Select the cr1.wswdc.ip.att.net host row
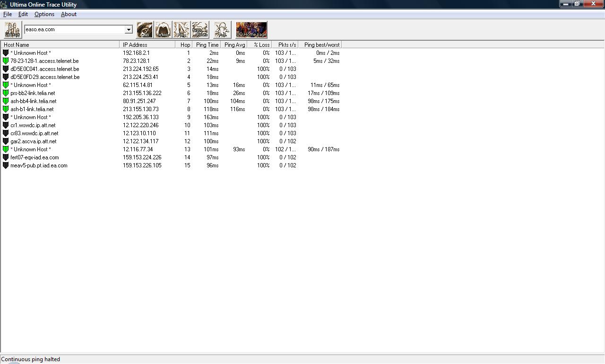 click(33, 125)
